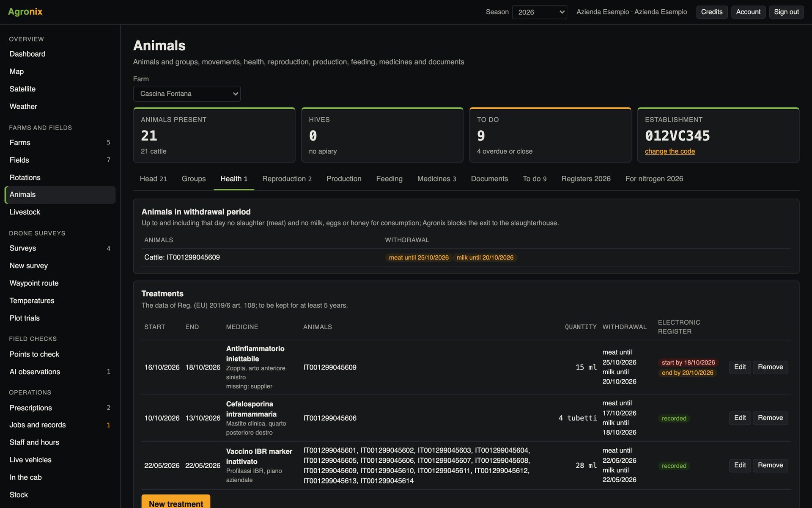Go to the To do 9 tab

coord(535,179)
